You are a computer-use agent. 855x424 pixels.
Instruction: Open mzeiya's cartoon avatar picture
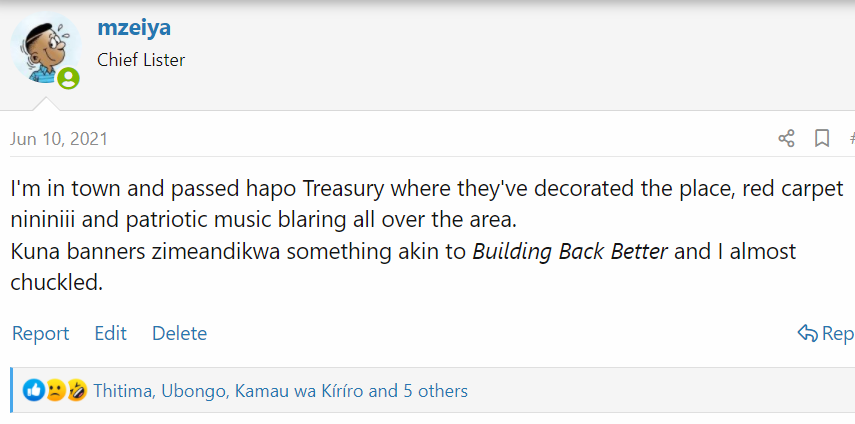click(x=46, y=49)
